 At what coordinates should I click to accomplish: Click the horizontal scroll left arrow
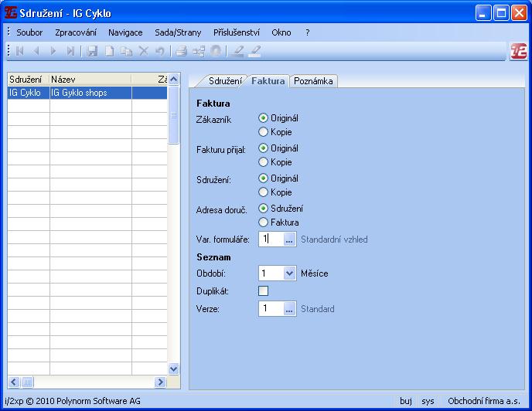(x=14, y=382)
